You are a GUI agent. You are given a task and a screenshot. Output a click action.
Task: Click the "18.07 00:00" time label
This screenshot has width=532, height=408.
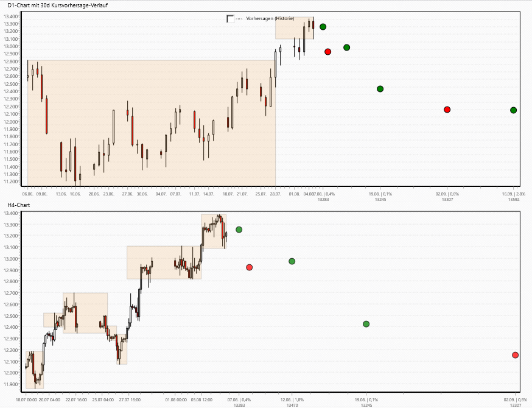[x=26, y=400]
